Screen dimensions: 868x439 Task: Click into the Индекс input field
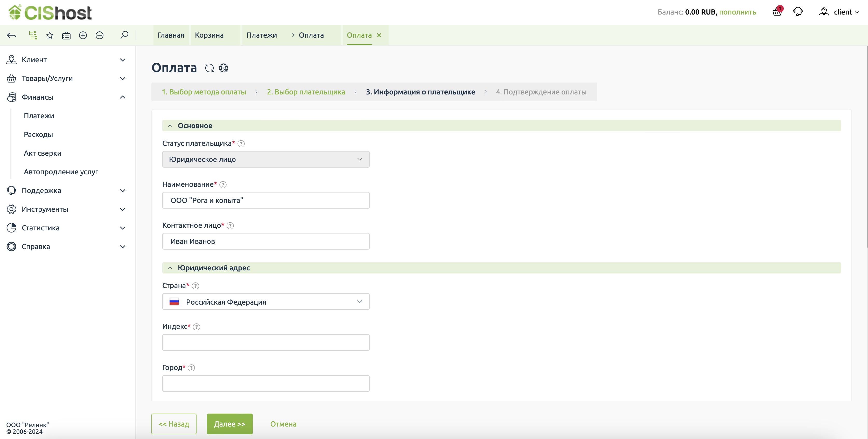265,342
